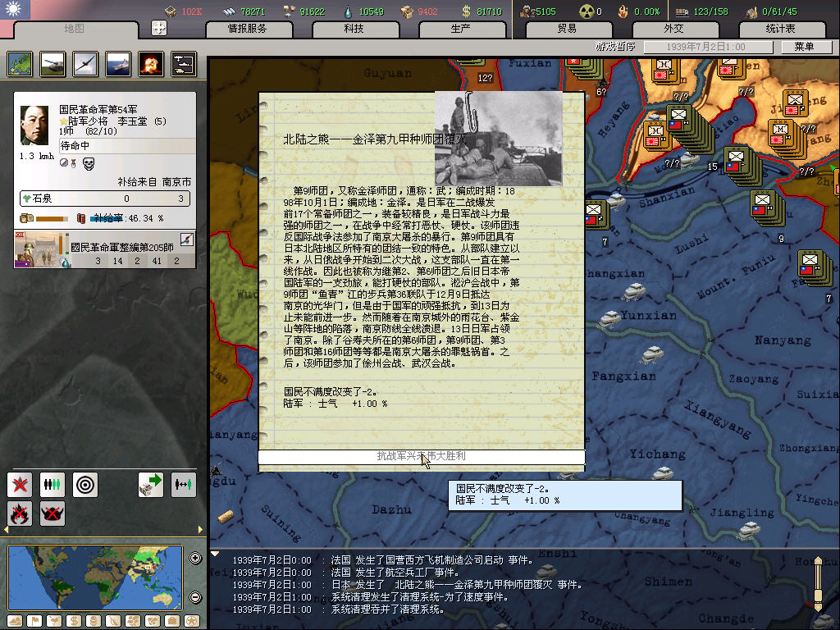Click the four-arrow move icon beside 地图
840x630 pixels.
pyautogui.click(x=159, y=28)
